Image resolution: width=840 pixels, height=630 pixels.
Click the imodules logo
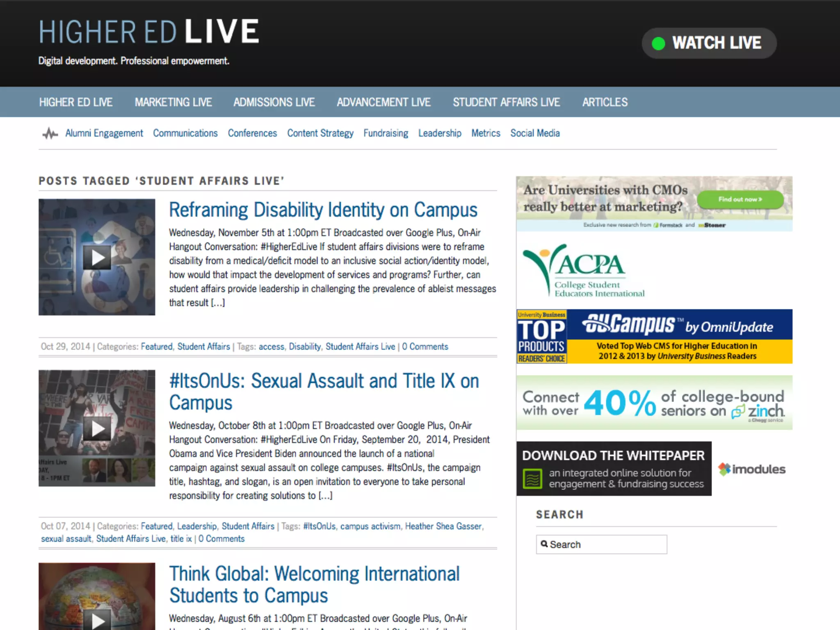point(752,469)
